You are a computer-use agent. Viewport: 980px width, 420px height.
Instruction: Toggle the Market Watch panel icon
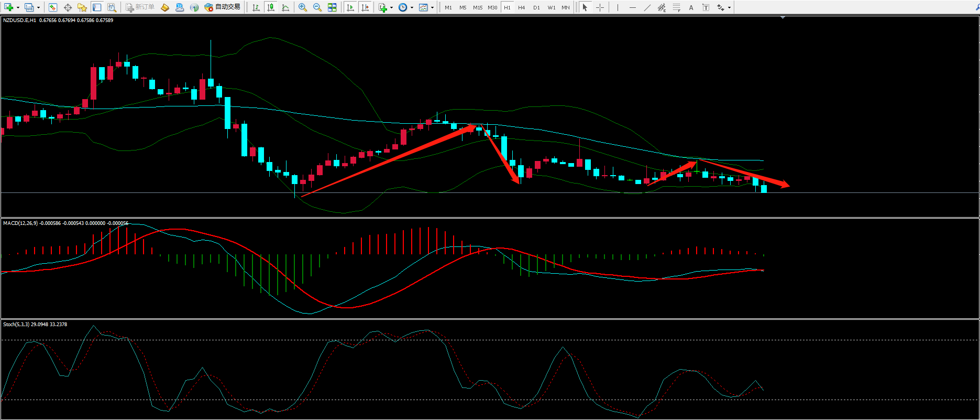(53, 7)
